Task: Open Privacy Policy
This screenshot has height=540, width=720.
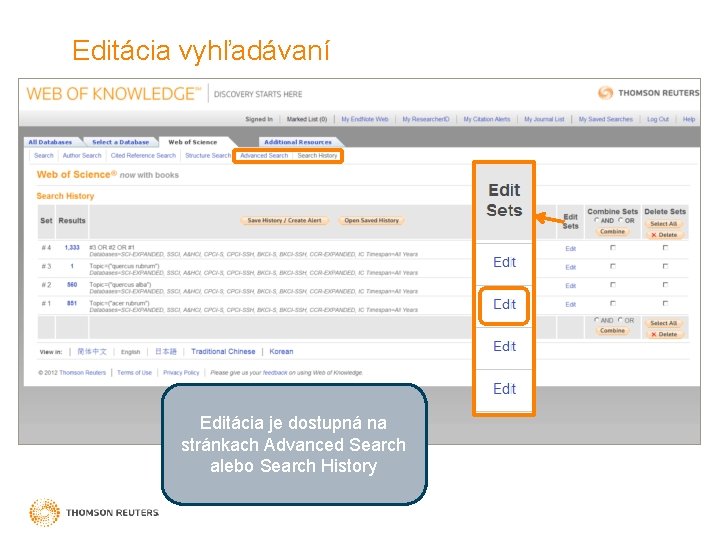Action: click(x=181, y=372)
